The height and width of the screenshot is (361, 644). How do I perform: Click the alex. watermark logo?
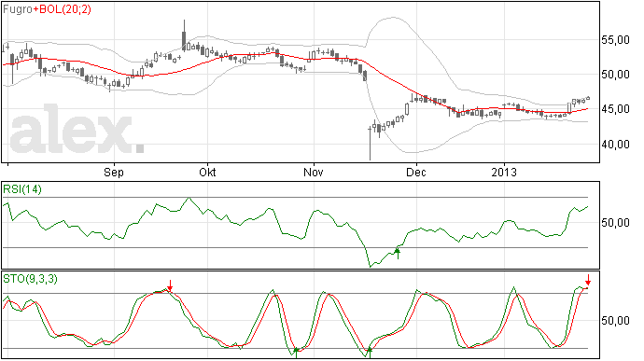[77, 130]
